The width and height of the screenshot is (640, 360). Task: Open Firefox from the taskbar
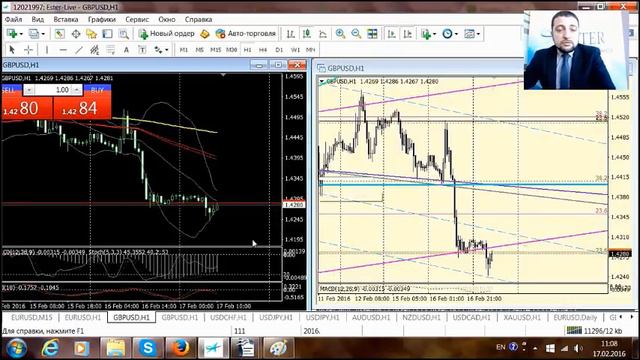(x=180, y=348)
